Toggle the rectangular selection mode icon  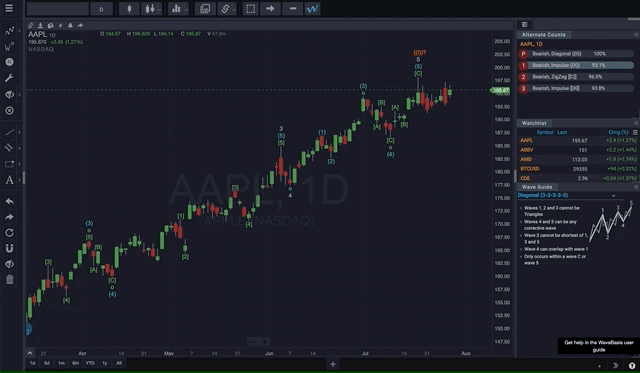251,9
